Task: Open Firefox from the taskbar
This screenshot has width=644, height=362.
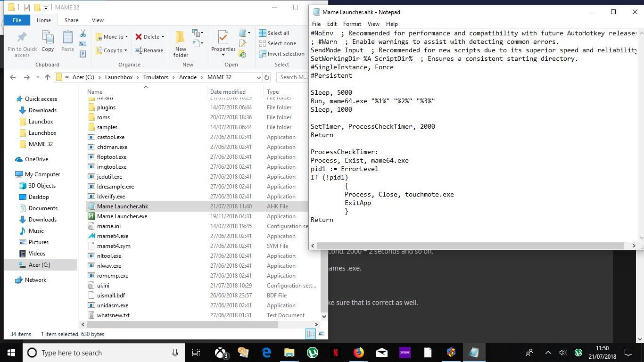Action: point(358,353)
